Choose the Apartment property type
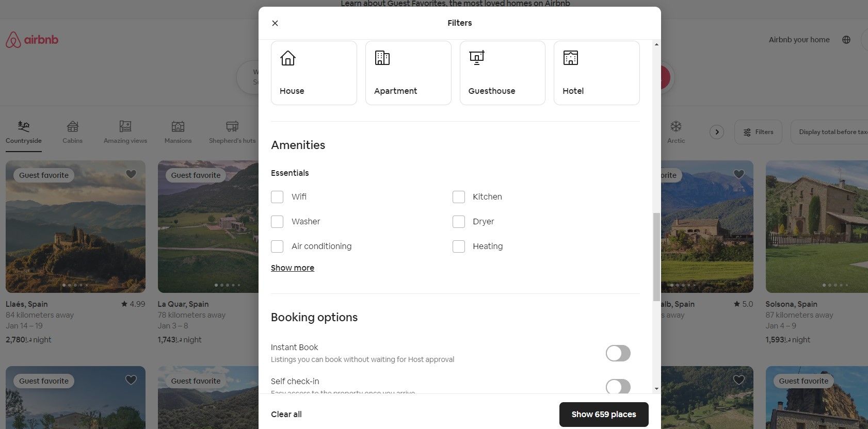The height and width of the screenshot is (429, 868). point(408,73)
